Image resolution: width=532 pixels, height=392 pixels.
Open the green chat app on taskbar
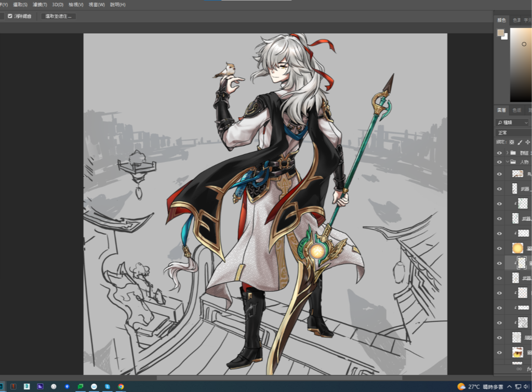point(81,386)
